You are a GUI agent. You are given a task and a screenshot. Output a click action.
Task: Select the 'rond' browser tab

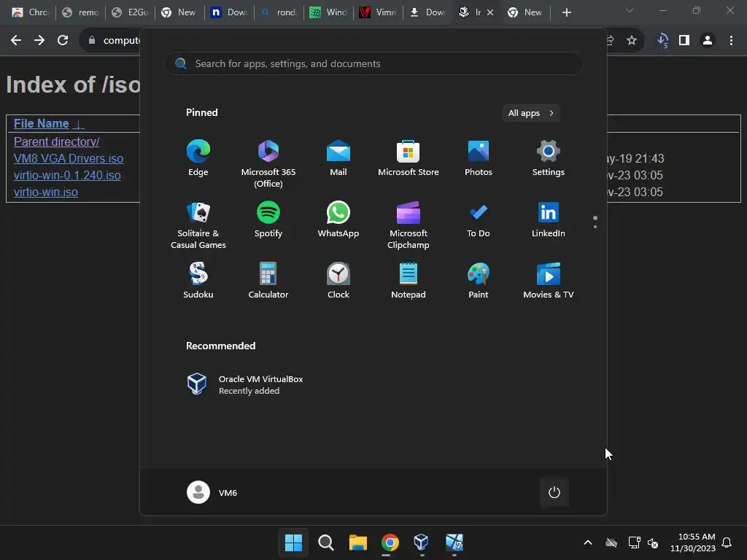[x=279, y=12]
